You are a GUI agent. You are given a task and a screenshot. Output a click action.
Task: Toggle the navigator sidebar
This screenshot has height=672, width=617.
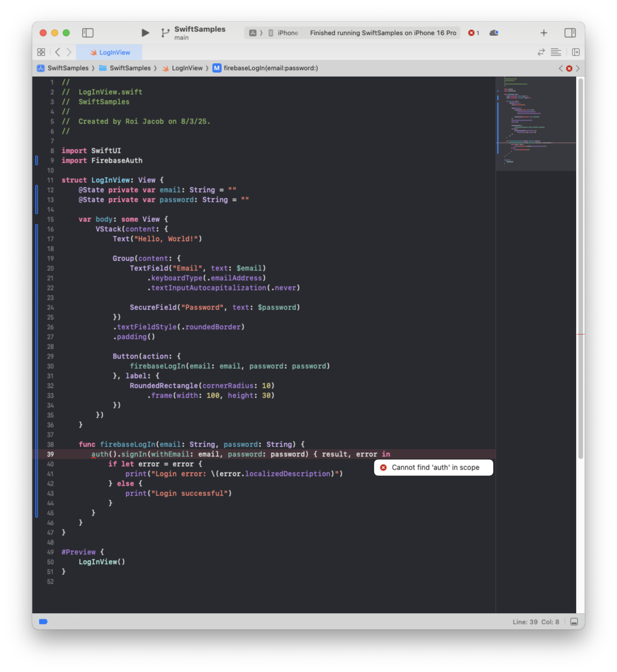[x=88, y=33]
